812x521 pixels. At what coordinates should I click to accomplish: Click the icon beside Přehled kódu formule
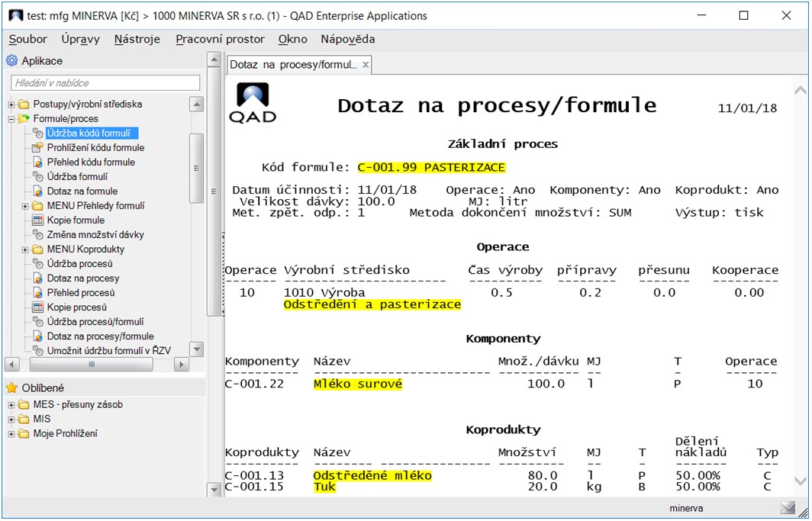pyautogui.click(x=38, y=162)
